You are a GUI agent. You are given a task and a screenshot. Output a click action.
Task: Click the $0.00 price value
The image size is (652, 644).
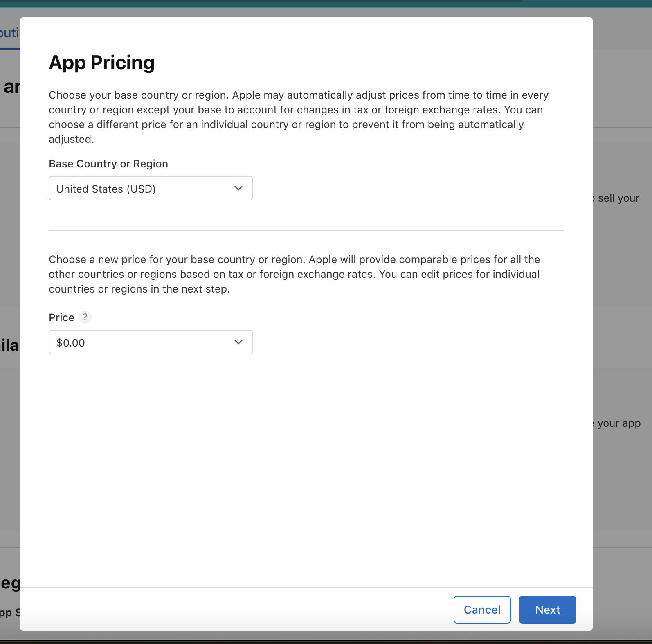pos(71,343)
